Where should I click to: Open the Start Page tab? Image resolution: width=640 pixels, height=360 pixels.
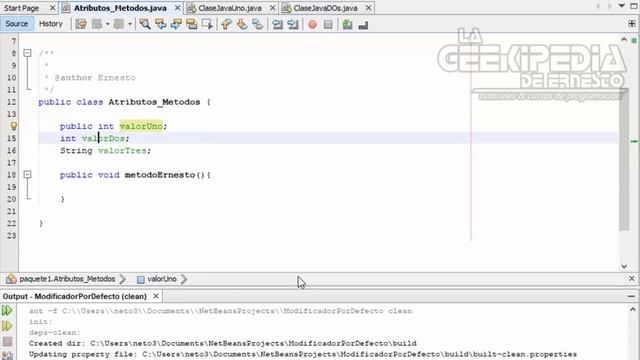(21, 8)
